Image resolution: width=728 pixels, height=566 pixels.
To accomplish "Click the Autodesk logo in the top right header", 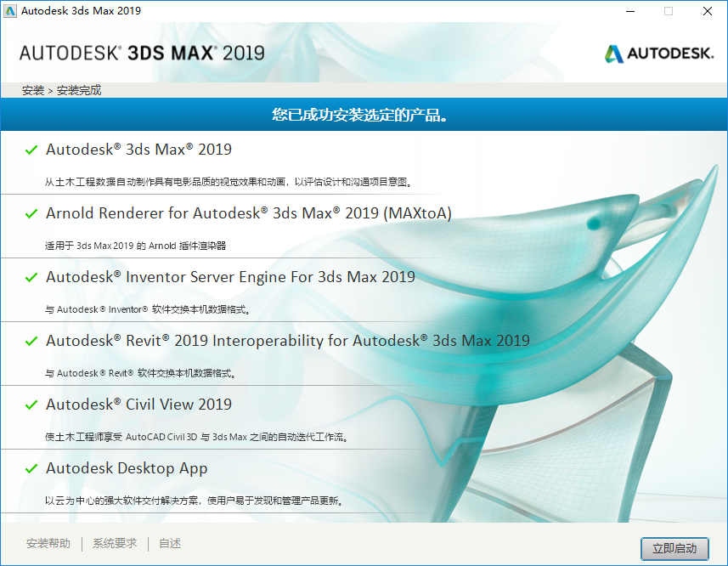I will pos(659,54).
